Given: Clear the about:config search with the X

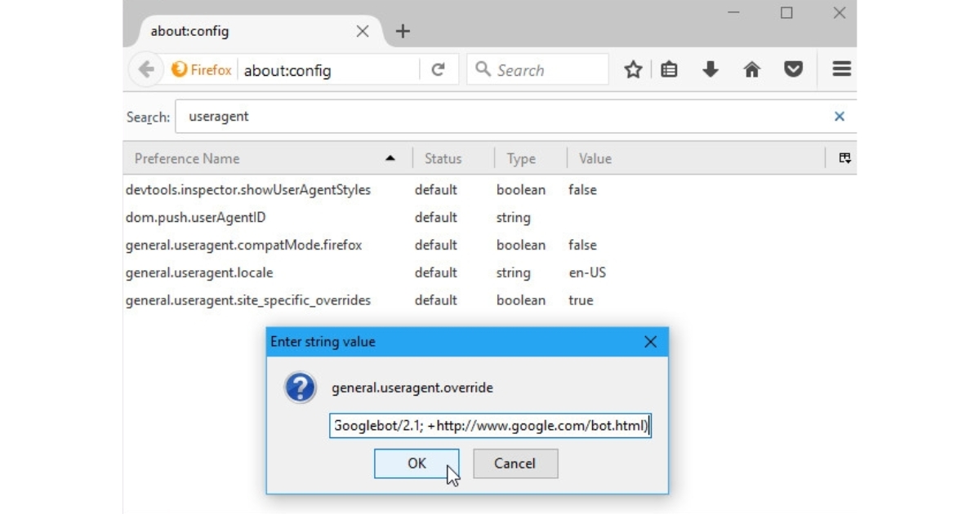Looking at the screenshot, I should (x=839, y=117).
